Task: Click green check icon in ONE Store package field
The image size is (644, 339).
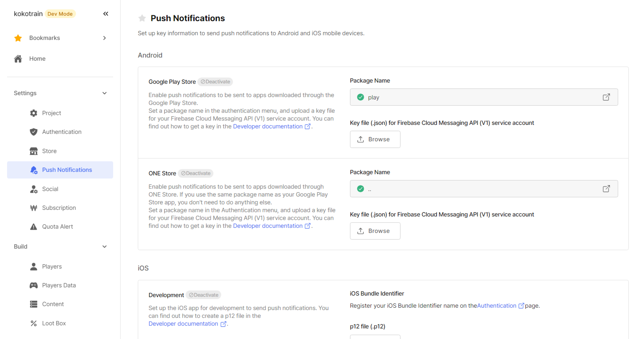Action: point(360,189)
